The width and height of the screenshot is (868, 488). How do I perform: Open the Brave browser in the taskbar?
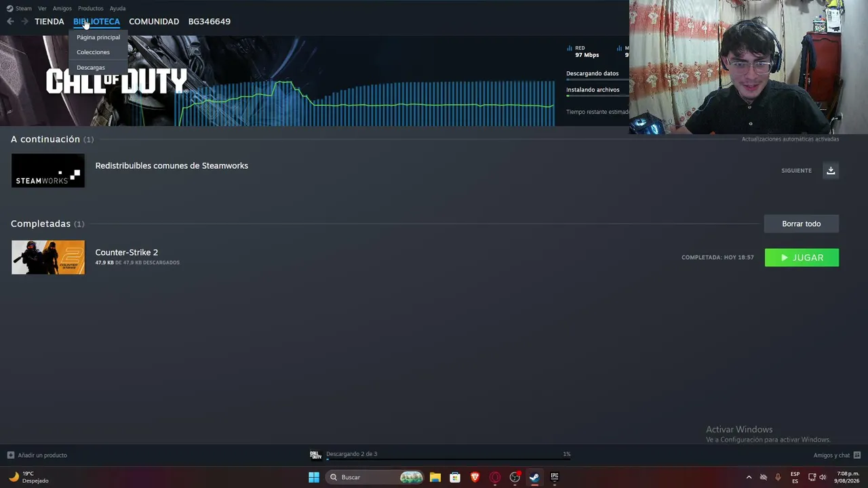(475, 477)
